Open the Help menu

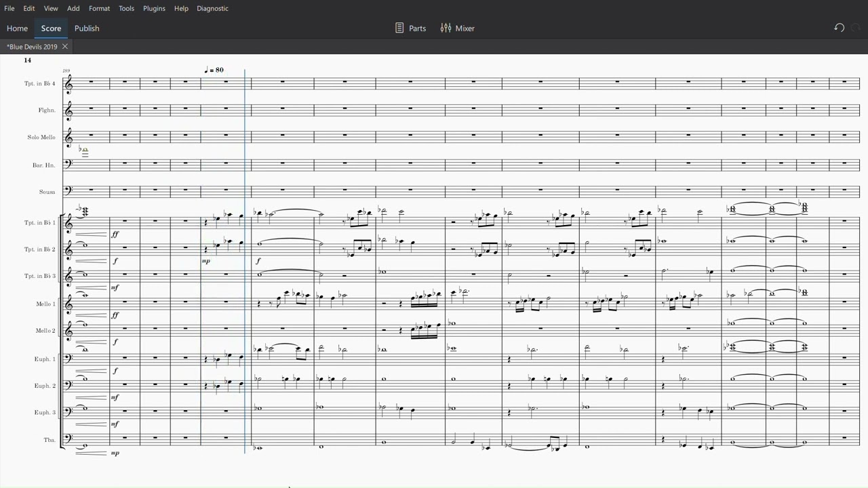click(x=181, y=8)
